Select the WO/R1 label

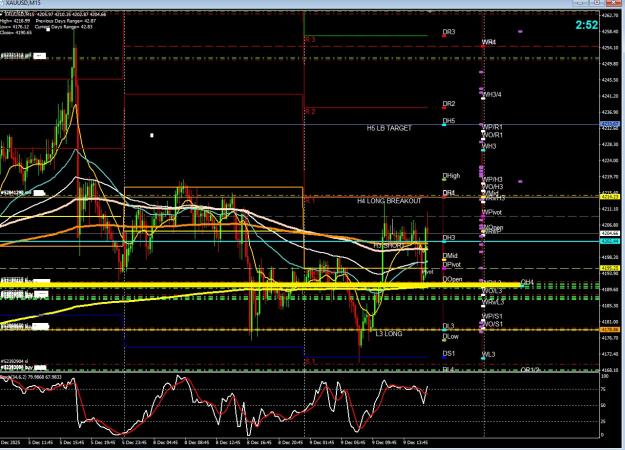[493, 136]
